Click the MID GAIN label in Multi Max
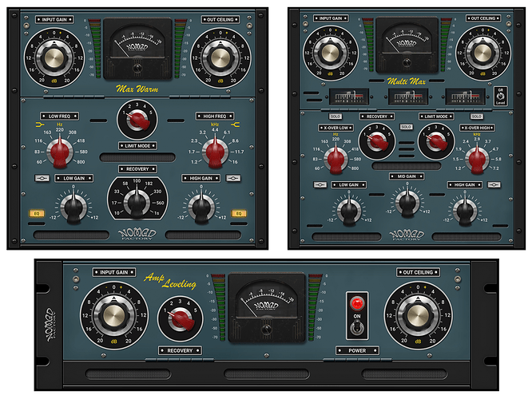532x399 pixels. [x=407, y=176]
